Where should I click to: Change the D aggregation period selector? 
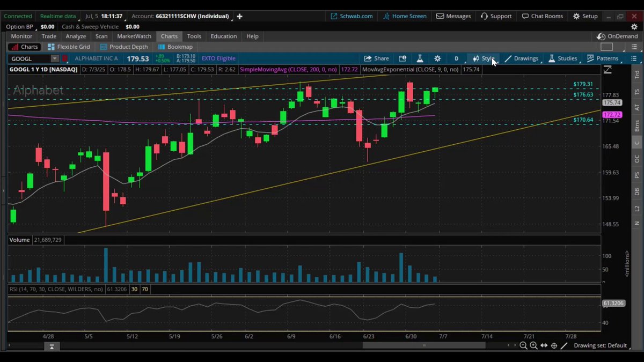point(457,58)
